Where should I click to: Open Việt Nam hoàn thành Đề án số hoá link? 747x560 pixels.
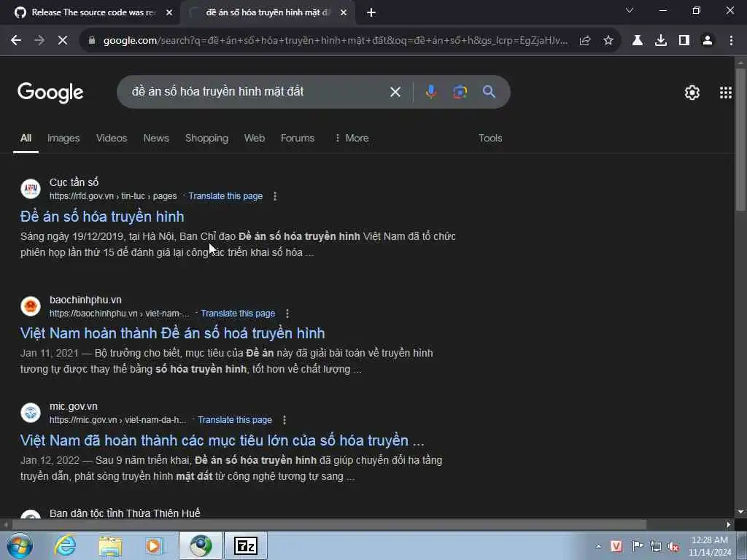point(172,333)
